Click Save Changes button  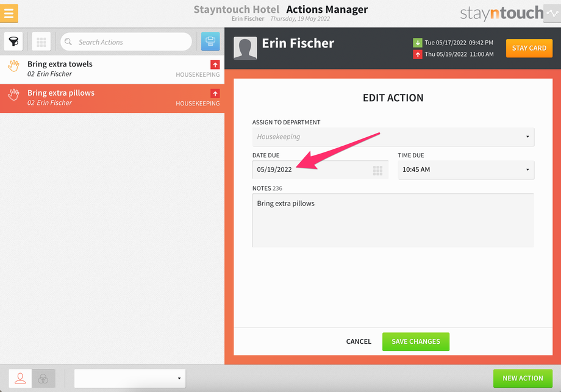[416, 341]
